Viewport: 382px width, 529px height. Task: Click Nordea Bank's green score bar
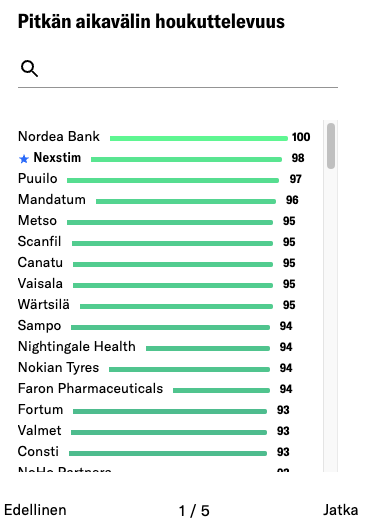tap(199, 138)
